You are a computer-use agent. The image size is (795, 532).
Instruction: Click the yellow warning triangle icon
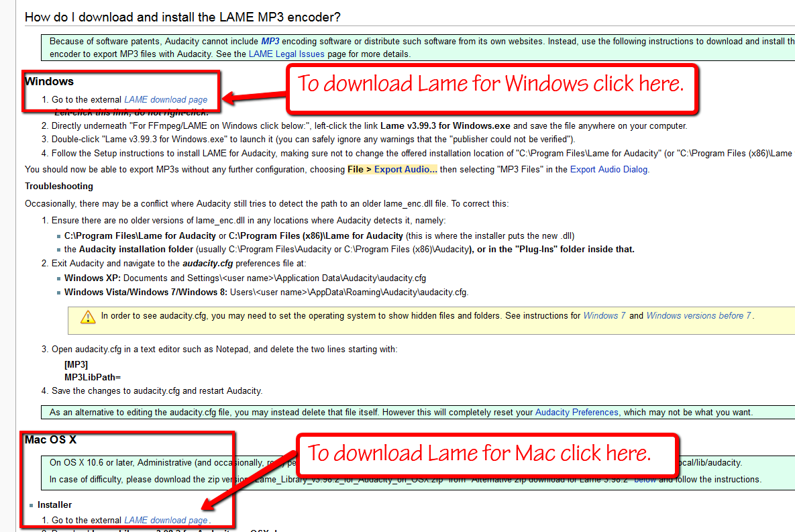point(88,317)
